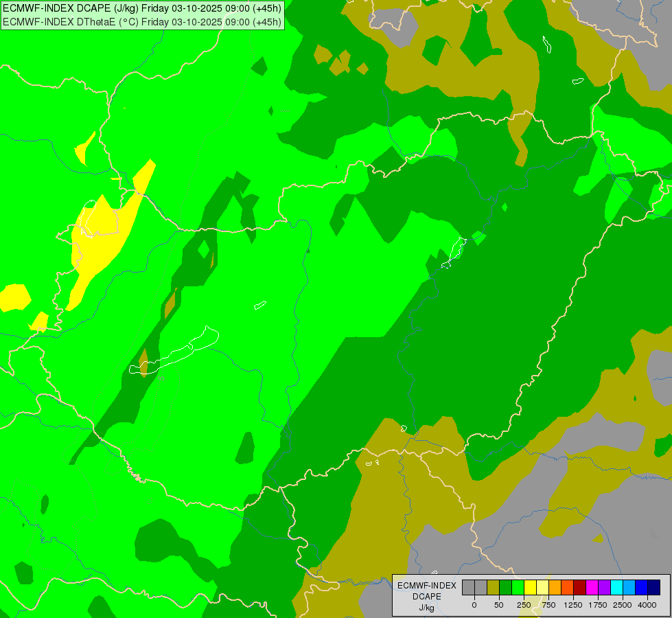
Task: Click the '0' legend value
Action: pos(474,605)
